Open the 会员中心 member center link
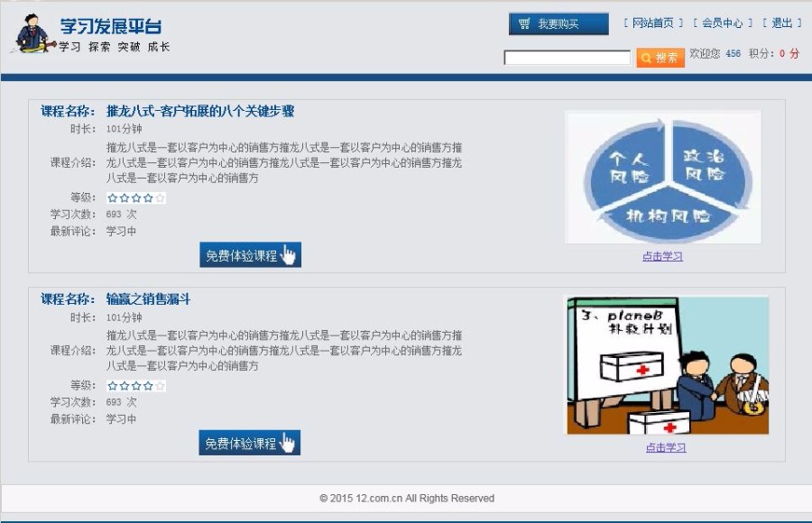Viewport: 812px width, 523px height. (723, 23)
